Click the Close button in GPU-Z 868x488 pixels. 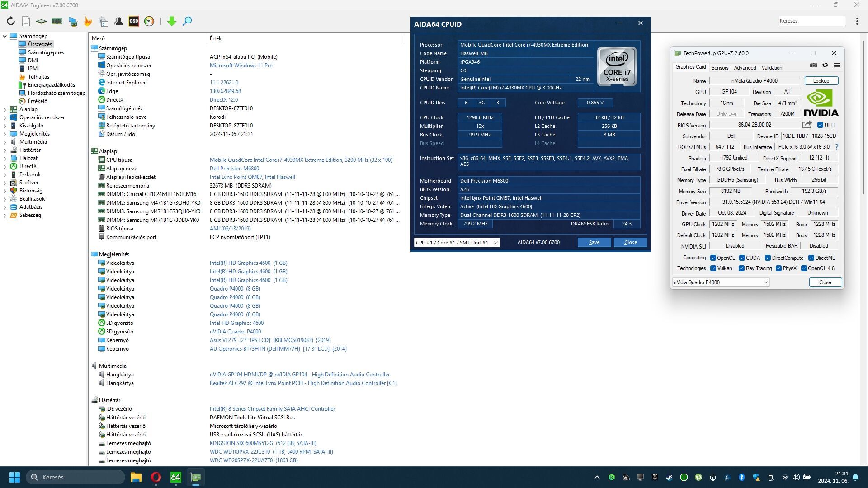point(825,282)
